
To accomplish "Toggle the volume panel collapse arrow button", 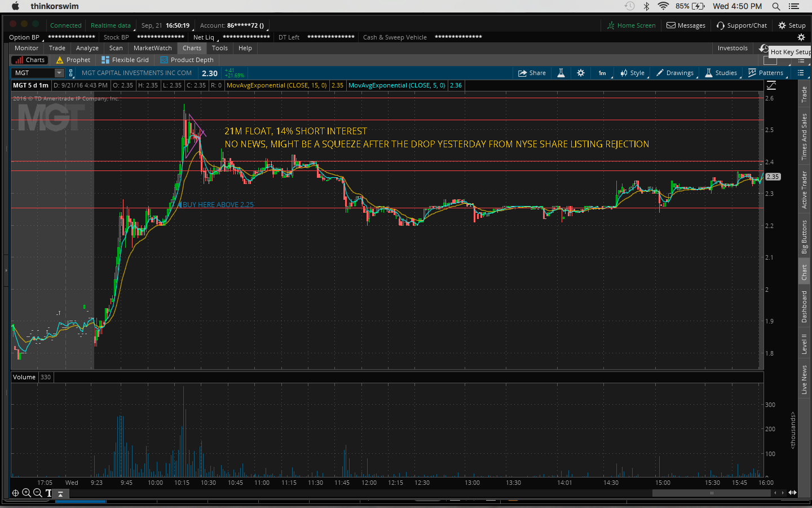I will (x=60, y=493).
